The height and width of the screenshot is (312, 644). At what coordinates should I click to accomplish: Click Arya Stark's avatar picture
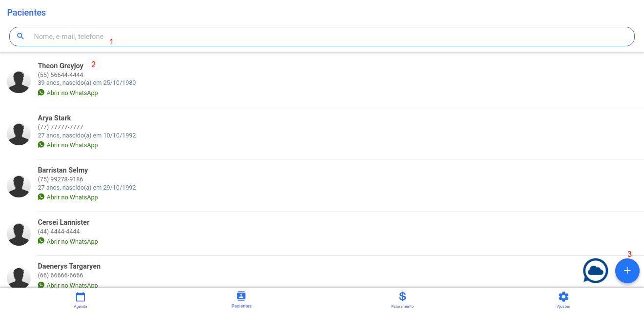[19, 134]
